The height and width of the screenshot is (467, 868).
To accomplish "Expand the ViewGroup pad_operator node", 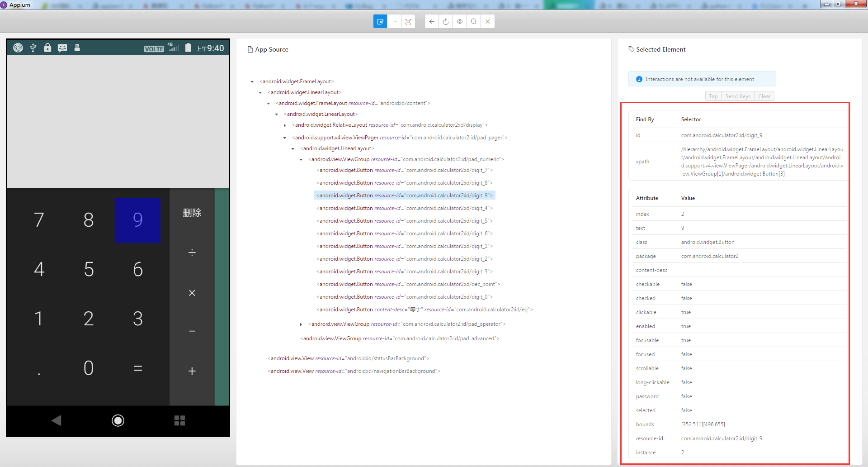I will pos(301,324).
